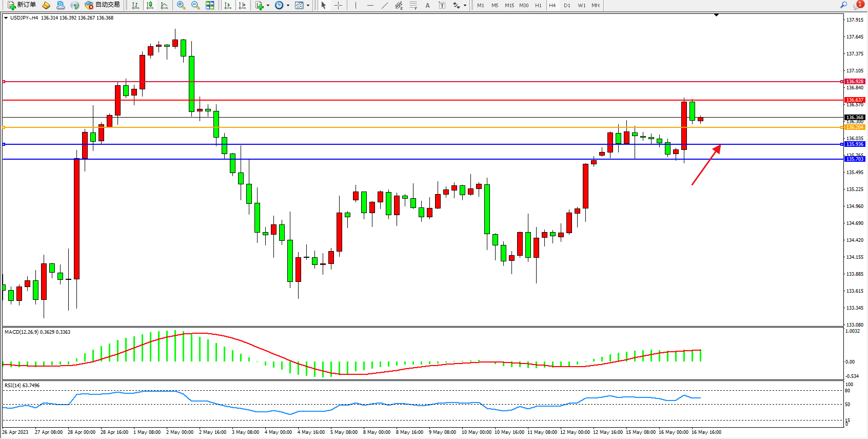This screenshot has height=439, width=868.
Task: Toggle AutoTrading (自动交易) button
Action: coord(102,5)
